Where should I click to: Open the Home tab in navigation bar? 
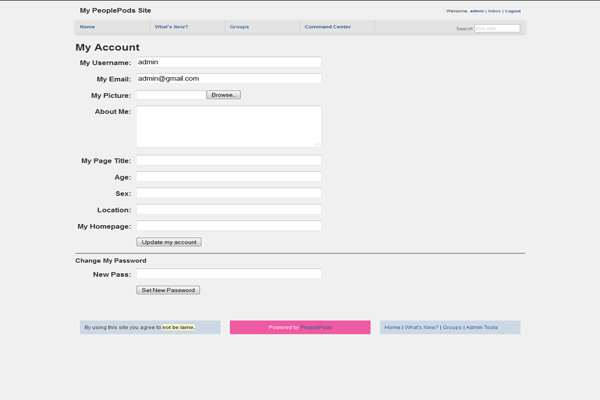coord(88,27)
